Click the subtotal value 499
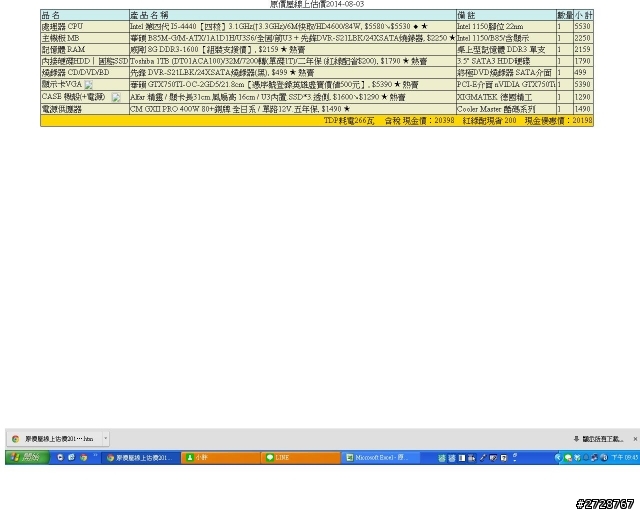 pos(580,72)
